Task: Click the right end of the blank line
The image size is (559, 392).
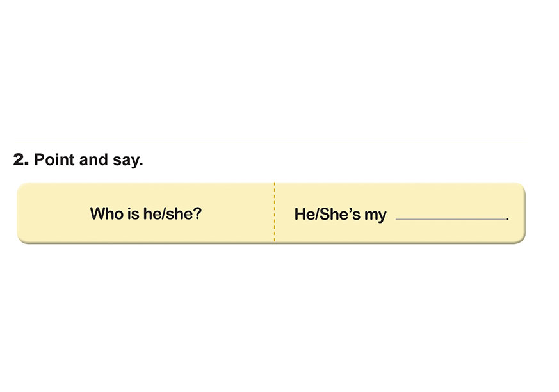Action: pos(504,219)
